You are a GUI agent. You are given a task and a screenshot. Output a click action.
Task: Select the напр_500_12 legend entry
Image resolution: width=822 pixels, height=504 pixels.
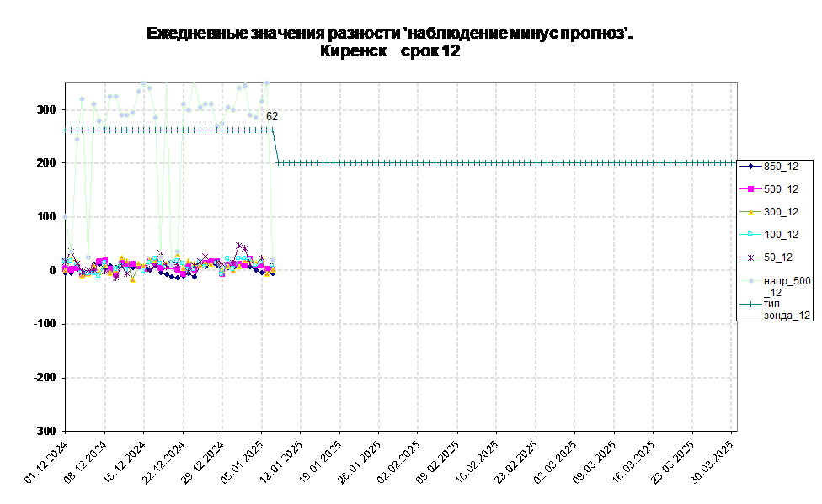point(775,286)
